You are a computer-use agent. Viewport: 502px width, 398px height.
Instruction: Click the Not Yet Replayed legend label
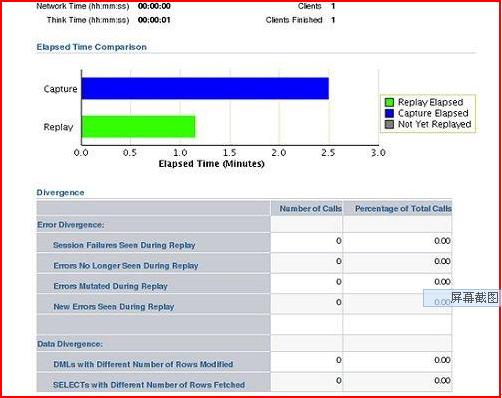[x=434, y=124]
